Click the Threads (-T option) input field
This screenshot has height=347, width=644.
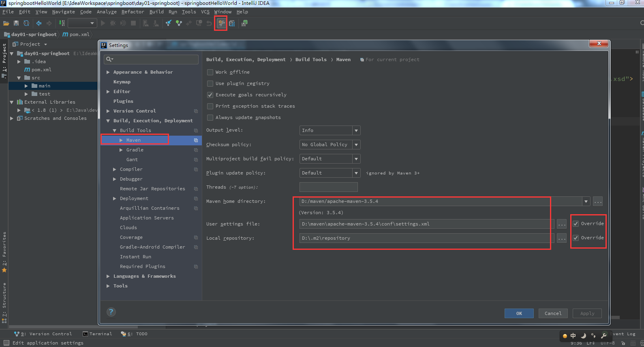pyautogui.click(x=329, y=187)
